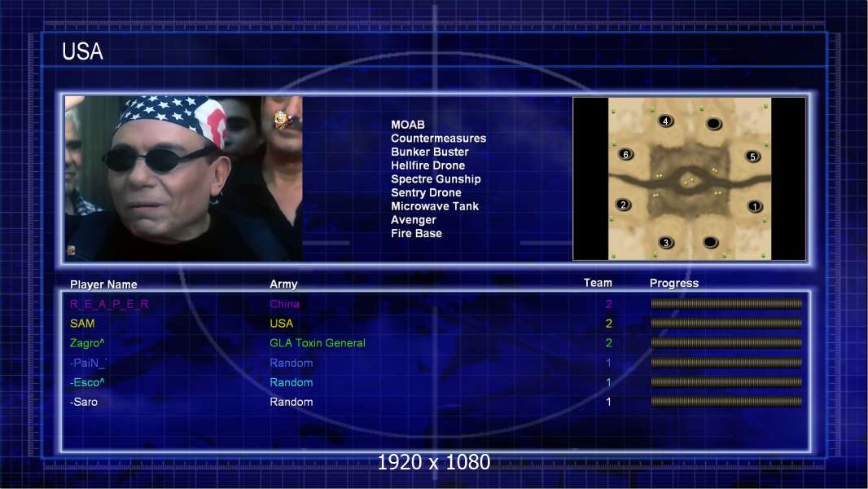Image resolution: width=868 pixels, height=489 pixels.
Task: Select player SAM
Action: [x=82, y=324]
